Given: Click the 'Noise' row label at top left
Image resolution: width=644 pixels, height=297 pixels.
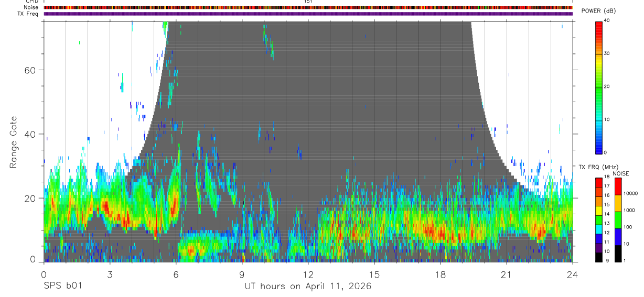Looking at the screenshot, I should click(31, 7).
